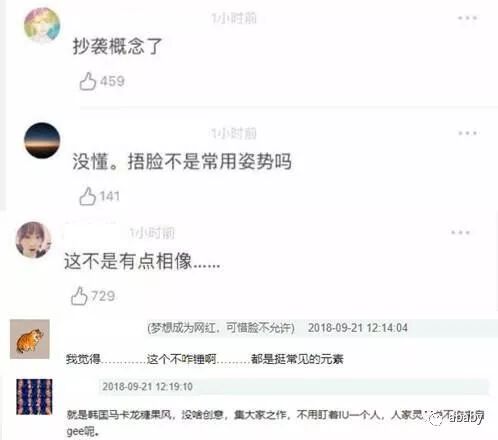The image size is (498, 440).
Task: Click timestamp 2018-09-21 12:14:04
Action: [x=358, y=328]
